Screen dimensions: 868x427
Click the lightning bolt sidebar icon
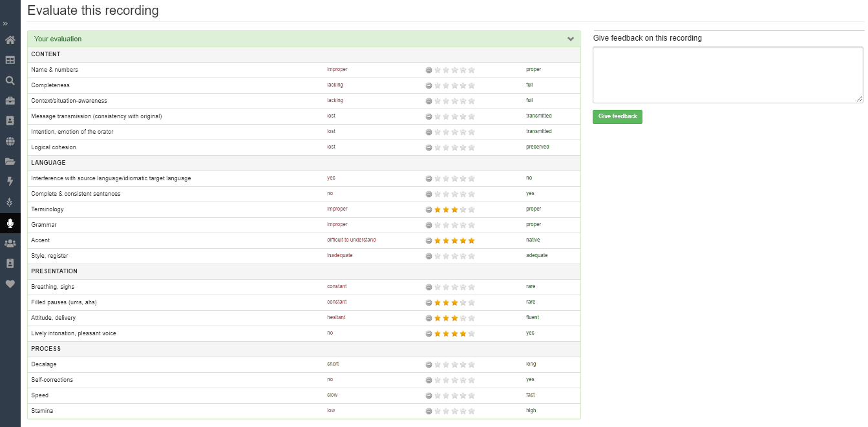pos(10,182)
